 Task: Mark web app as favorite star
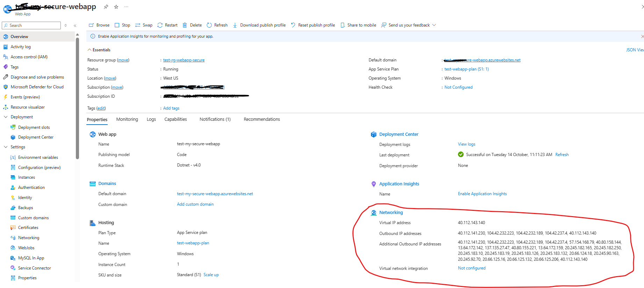pyautogui.click(x=116, y=7)
